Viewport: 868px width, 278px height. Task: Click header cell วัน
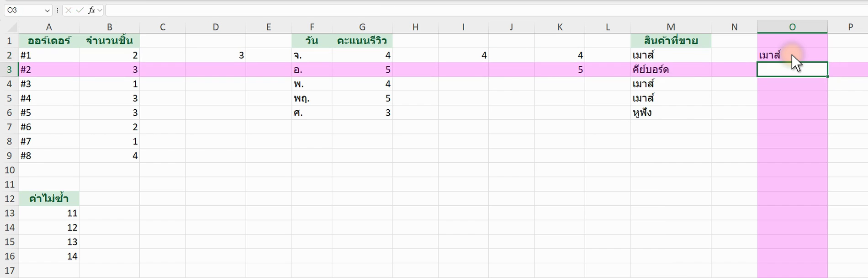coord(312,41)
